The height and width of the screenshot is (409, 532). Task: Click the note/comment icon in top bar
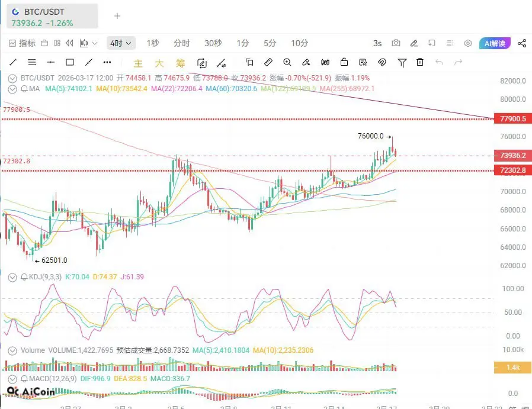[431, 43]
